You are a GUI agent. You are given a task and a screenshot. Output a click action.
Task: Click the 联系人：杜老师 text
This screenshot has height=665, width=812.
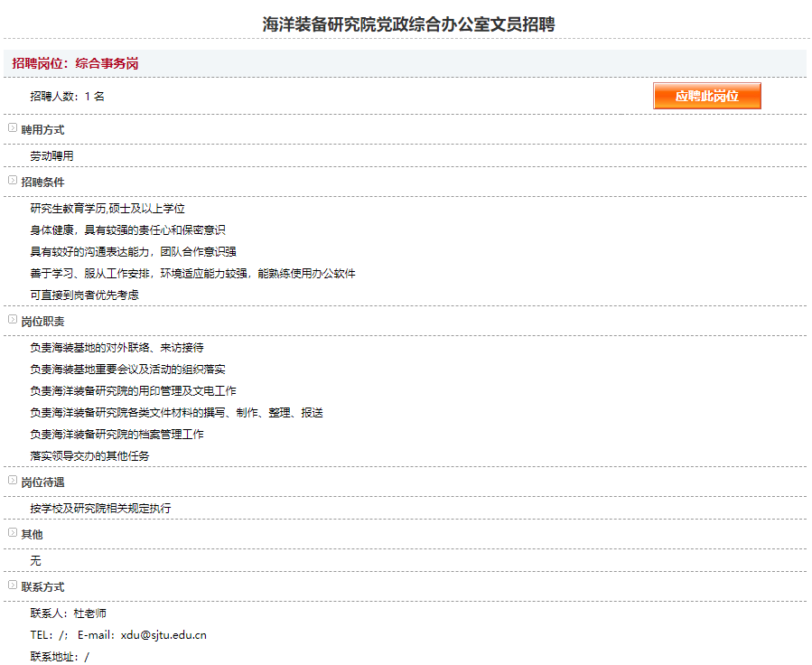tap(69, 613)
